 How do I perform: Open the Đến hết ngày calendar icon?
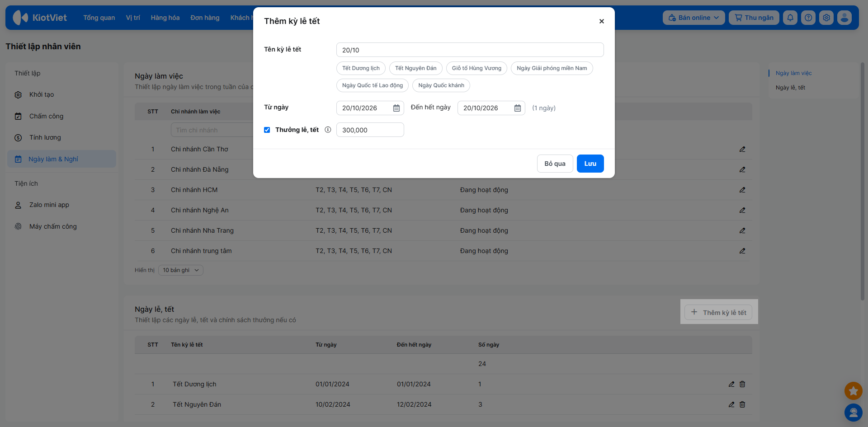517,108
